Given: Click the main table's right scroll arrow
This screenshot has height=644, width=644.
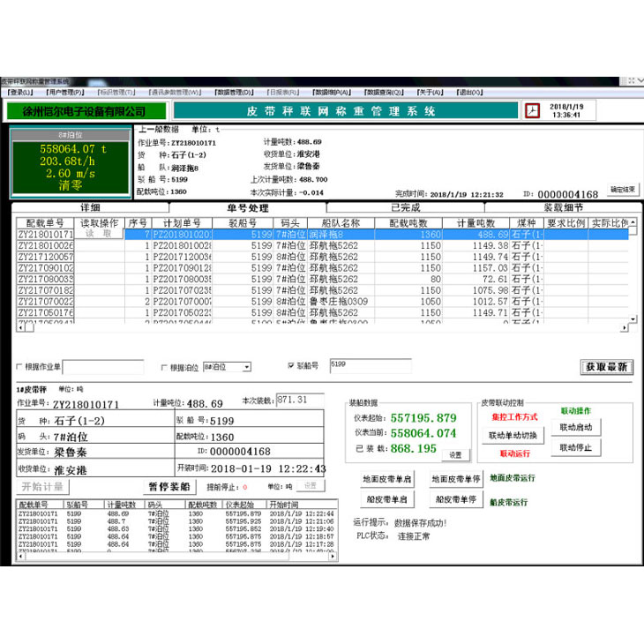Looking at the screenshot, I should [x=625, y=327].
